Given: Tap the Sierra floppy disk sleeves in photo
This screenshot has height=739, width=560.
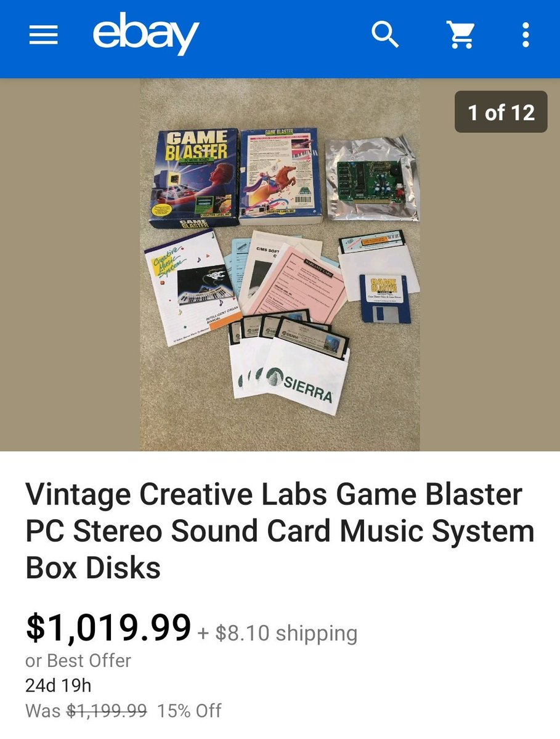Looking at the screenshot, I should 290,363.
